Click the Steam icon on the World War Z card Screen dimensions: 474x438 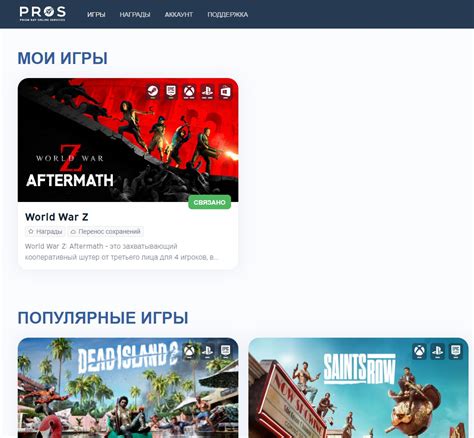coord(153,92)
